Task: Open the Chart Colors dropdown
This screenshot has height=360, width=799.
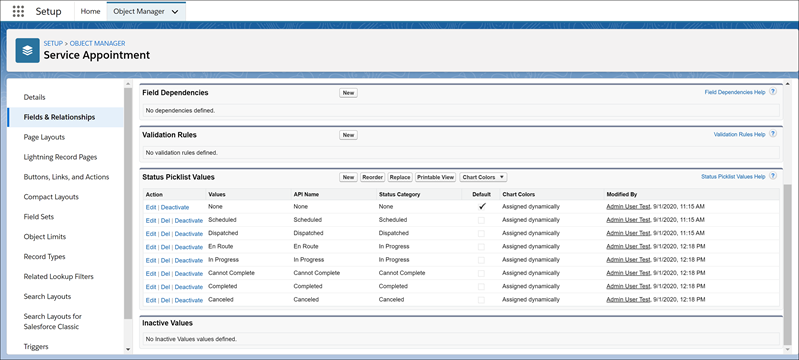Action: click(483, 177)
